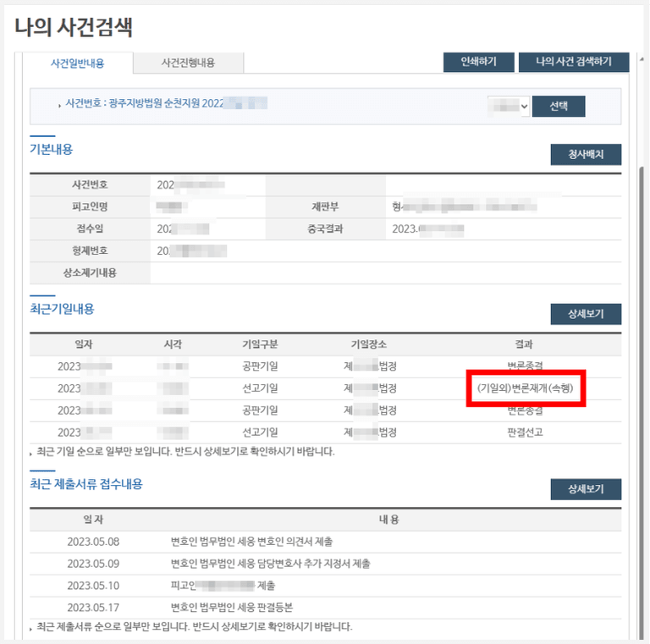The image size is (650, 644).
Task: Click the 판결선고 result cell
Action: pos(525,432)
